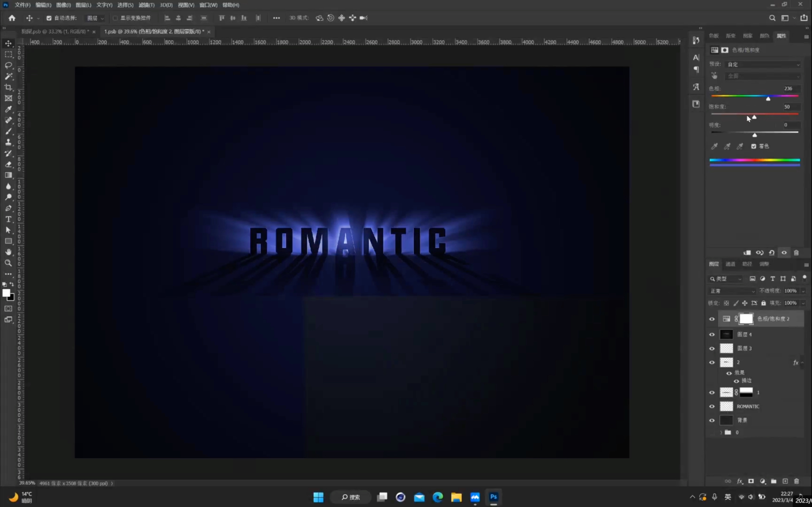This screenshot has height=507, width=812.
Task: Click the targeted adjustment hand icon
Action: point(714,76)
